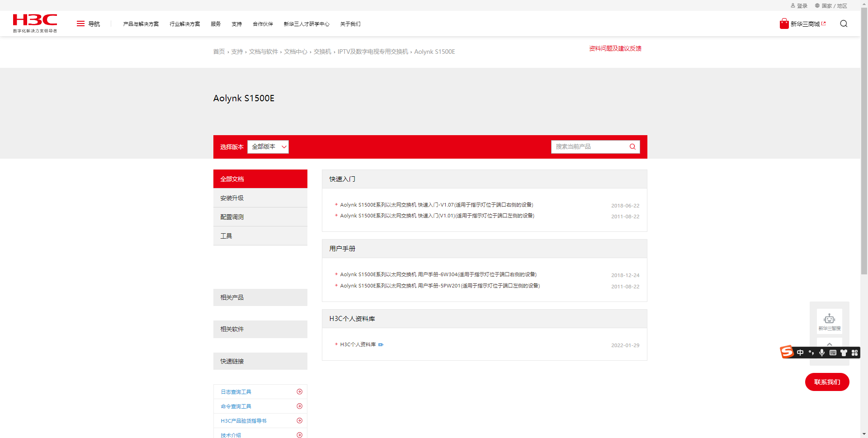Screen dimensions: 868x438
Task: Click the Aolynk S1500E page title
Action: click(244, 98)
